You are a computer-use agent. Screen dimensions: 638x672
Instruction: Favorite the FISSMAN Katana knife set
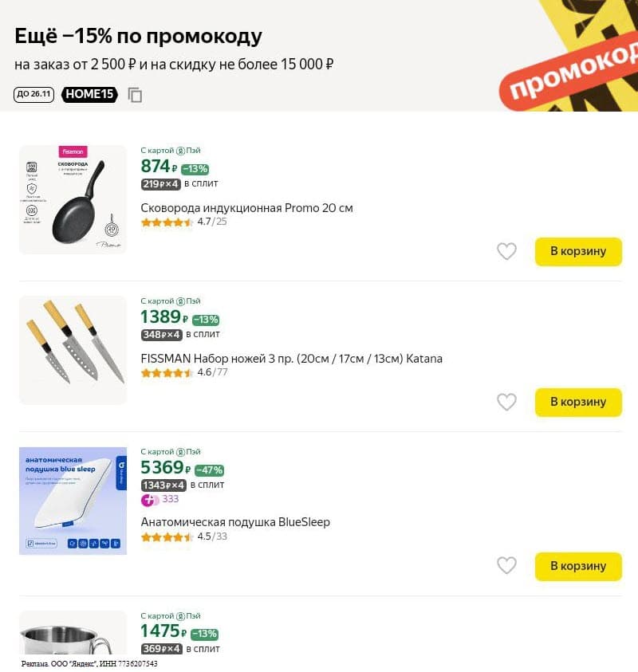(x=507, y=403)
